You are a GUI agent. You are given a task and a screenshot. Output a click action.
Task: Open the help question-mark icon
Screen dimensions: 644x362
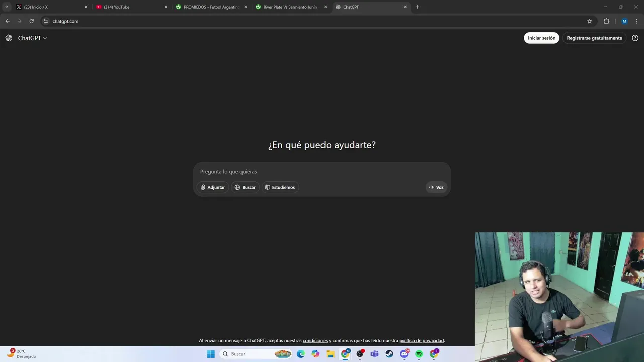tap(635, 38)
